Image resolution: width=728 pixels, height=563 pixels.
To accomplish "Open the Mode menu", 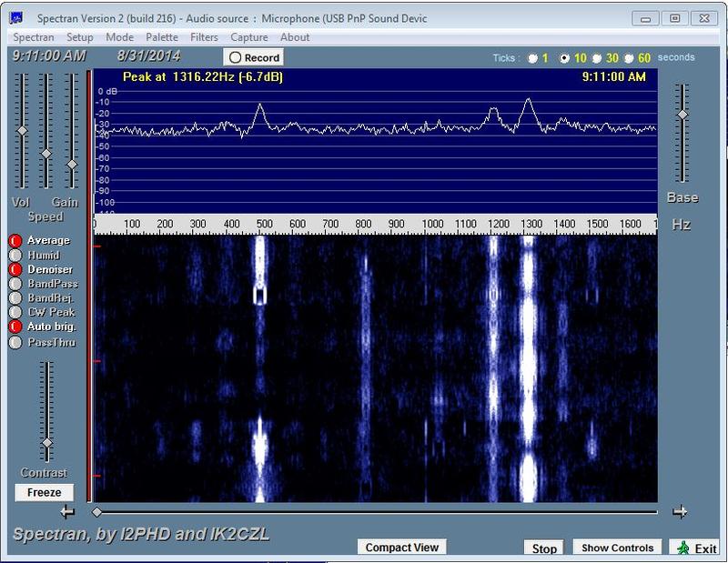I will point(120,37).
